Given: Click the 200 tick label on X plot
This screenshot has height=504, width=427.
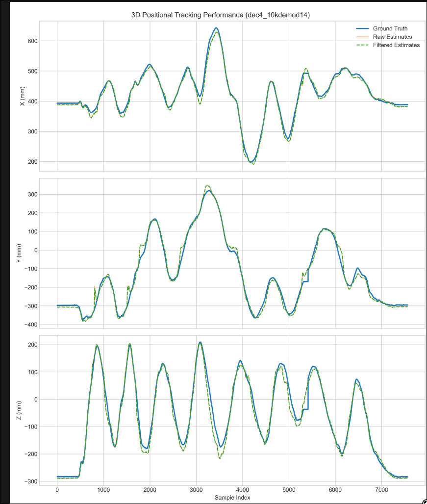Looking at the screenshot, I should 33,162.
